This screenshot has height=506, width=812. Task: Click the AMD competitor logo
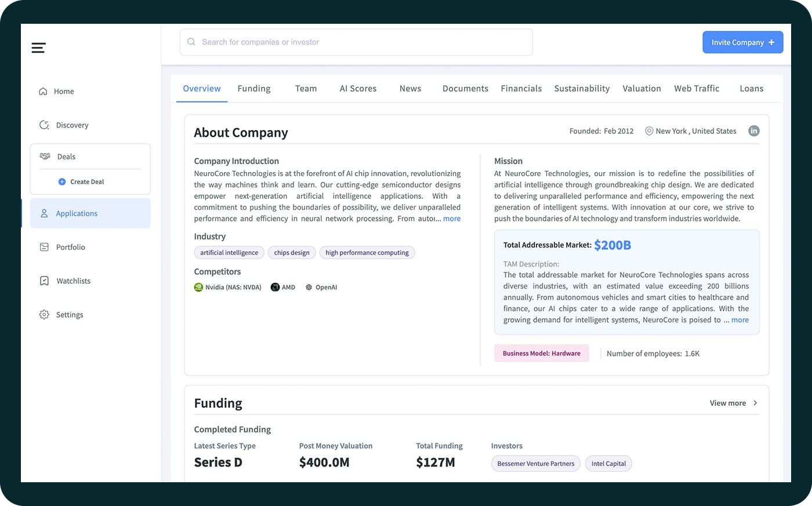pos(275,287)
